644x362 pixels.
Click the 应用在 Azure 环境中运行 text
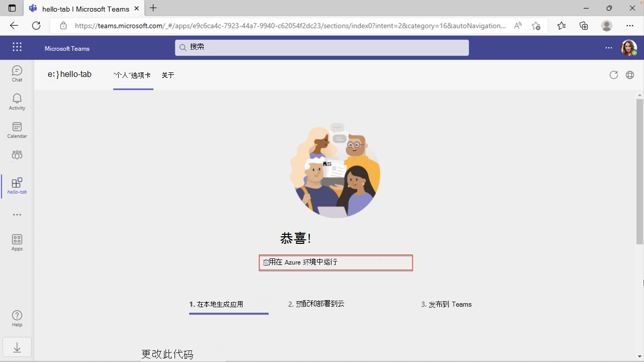coord(300,262)
